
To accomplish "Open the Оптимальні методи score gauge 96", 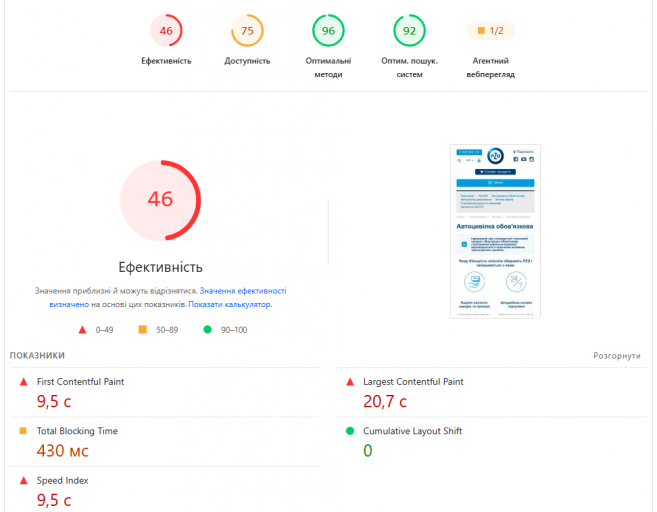I will 328,31.
